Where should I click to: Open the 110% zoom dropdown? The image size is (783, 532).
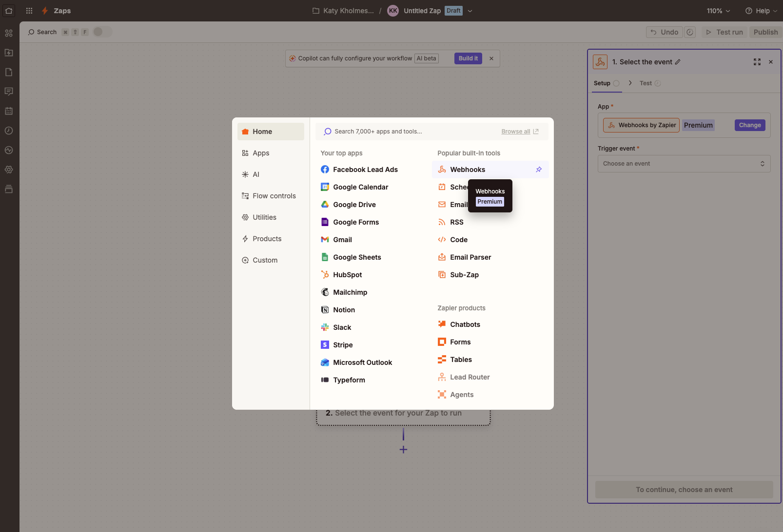tap(719, 11)
